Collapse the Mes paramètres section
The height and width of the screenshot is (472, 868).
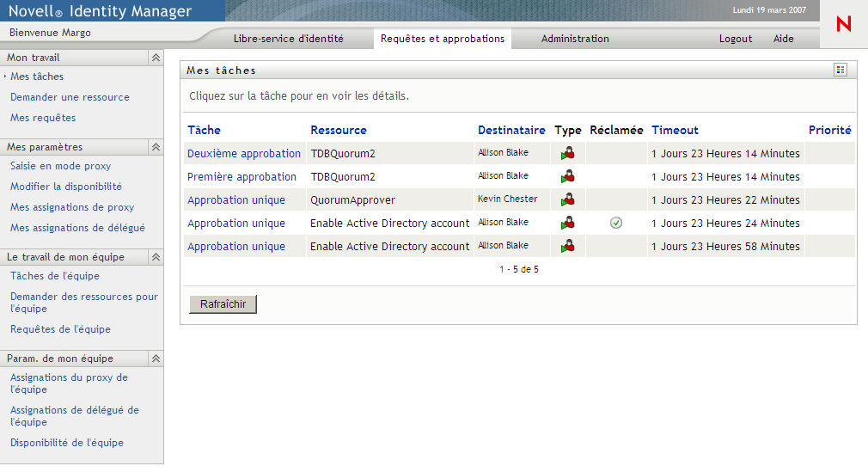(156, 147)
